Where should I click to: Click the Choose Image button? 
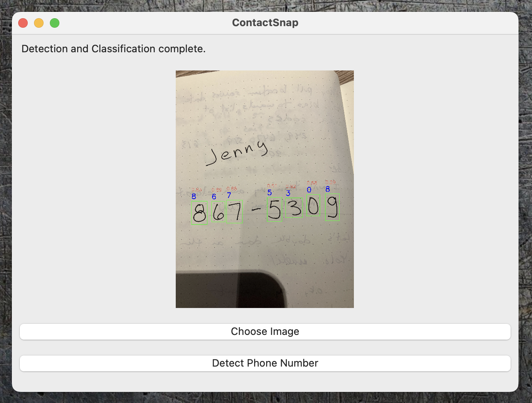pyautogui.click(x=265, y=331)
